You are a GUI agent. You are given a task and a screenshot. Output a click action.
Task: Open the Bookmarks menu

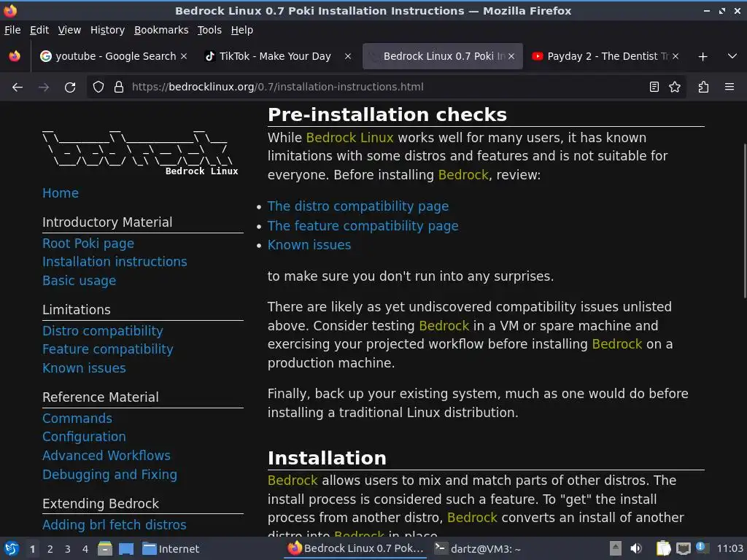[x=161, y=30]
